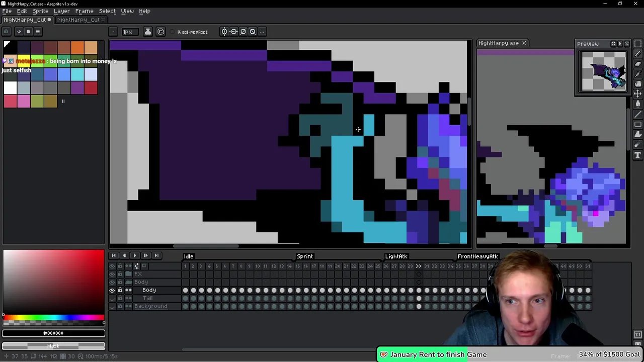Viewport: 644px width, 362px height.
Task: Select the Hand tool
Action: pos(637,84)
